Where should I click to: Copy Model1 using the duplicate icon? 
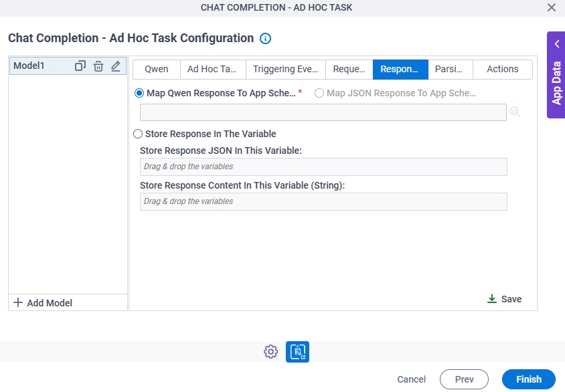click(80, 66)
